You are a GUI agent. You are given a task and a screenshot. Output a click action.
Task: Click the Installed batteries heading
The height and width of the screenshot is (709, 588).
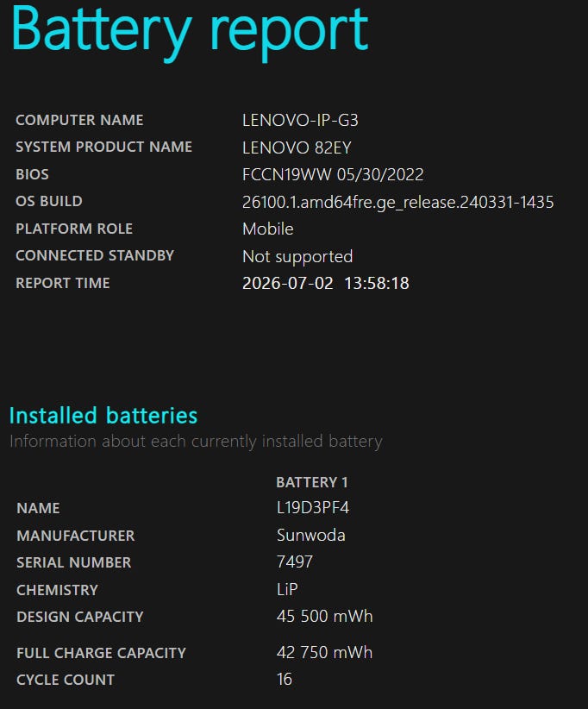click(x=103, y=415)
